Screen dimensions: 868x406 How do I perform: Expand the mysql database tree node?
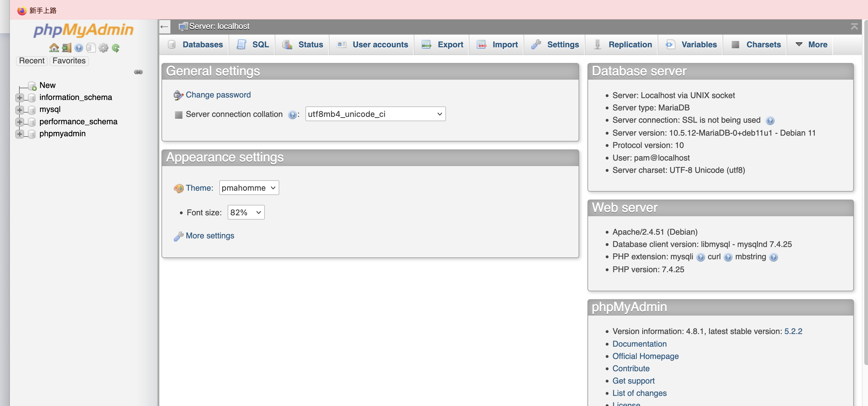20,109
